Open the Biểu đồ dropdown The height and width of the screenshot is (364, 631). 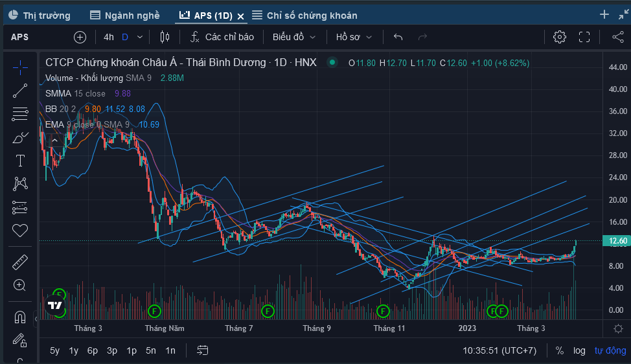(x=294, y=37)
